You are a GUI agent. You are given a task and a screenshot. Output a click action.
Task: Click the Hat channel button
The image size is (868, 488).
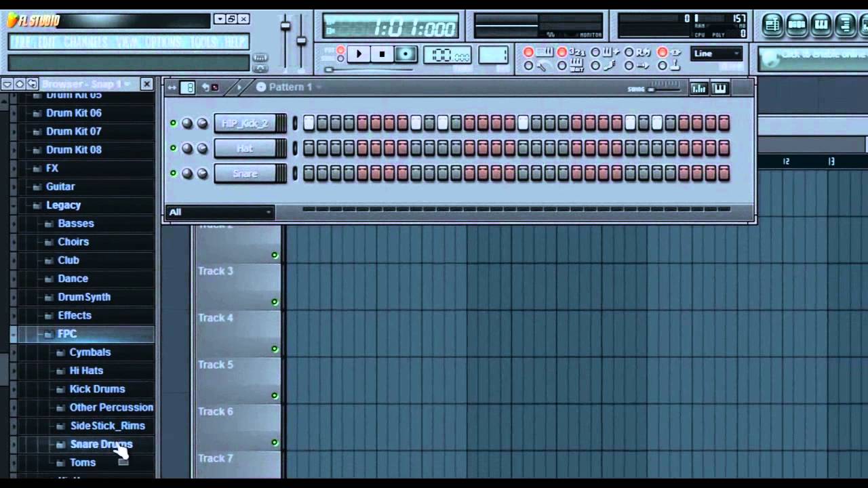point(250,148)
